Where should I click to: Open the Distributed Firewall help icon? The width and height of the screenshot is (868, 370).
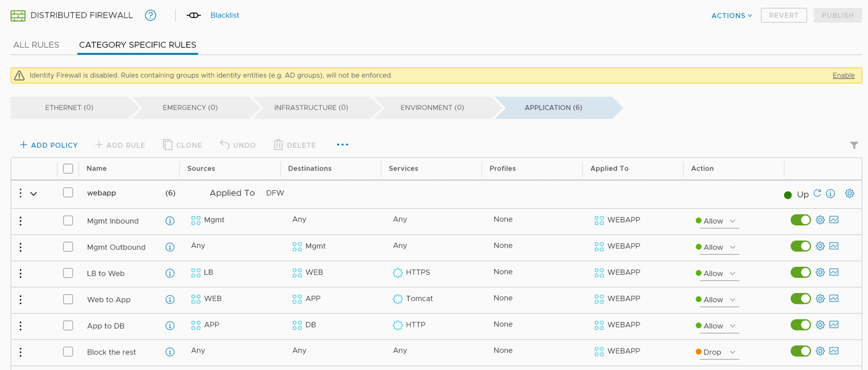click(x=150, y=15)
